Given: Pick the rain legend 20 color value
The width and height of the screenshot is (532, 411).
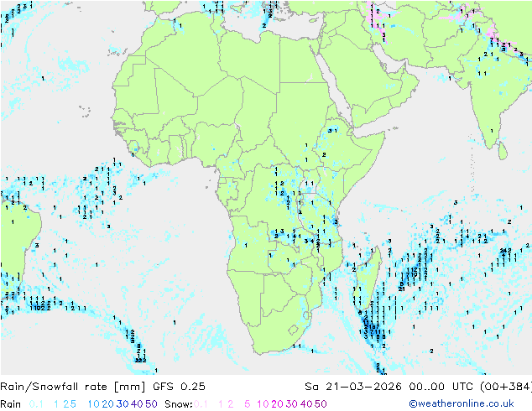Looking at the screenshot, I should (x=107, y=404).
